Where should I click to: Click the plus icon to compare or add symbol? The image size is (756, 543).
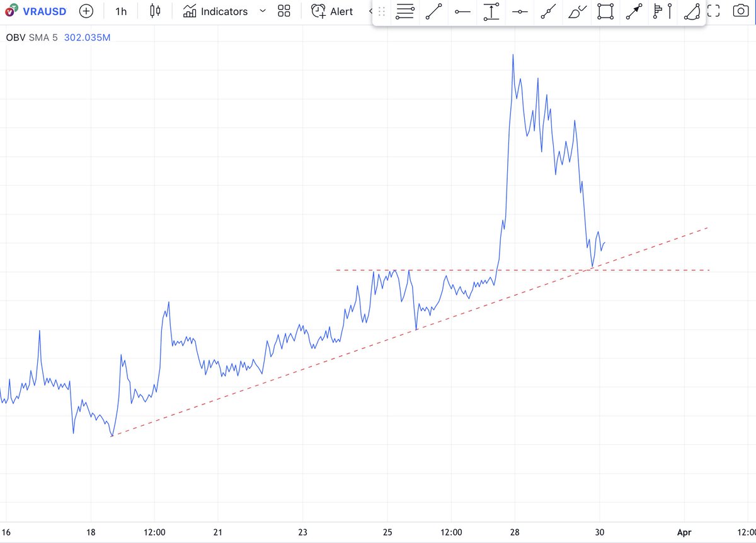86,11
